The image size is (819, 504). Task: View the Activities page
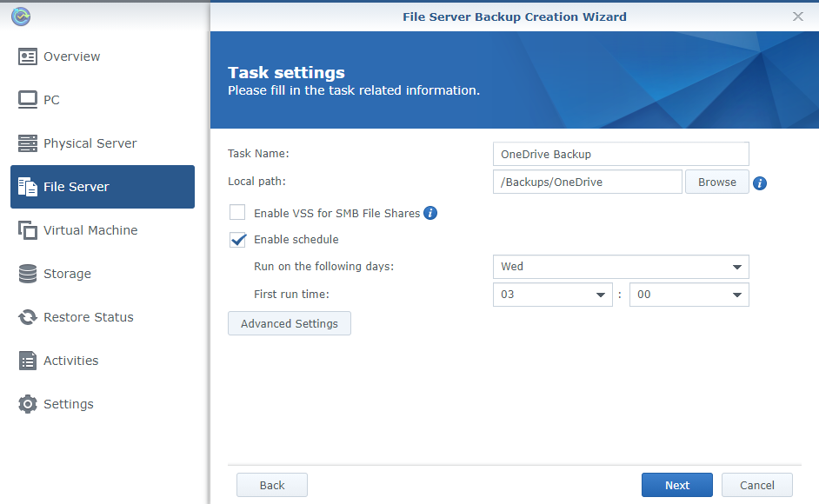[x=103, y=361]
